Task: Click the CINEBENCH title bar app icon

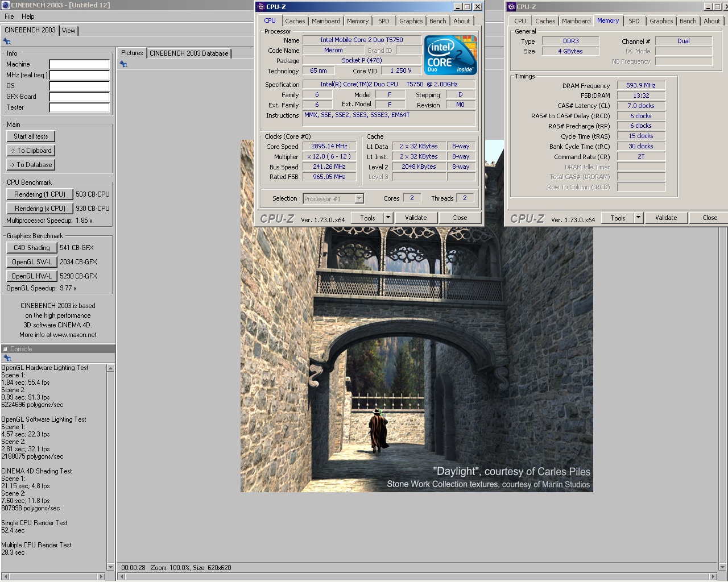Action: click(x=6, y=5)
